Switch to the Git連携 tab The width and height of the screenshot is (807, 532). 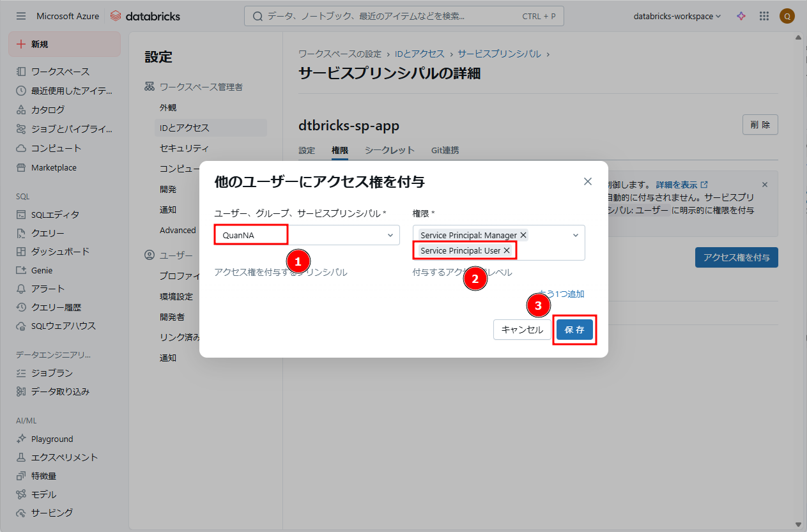445,150
